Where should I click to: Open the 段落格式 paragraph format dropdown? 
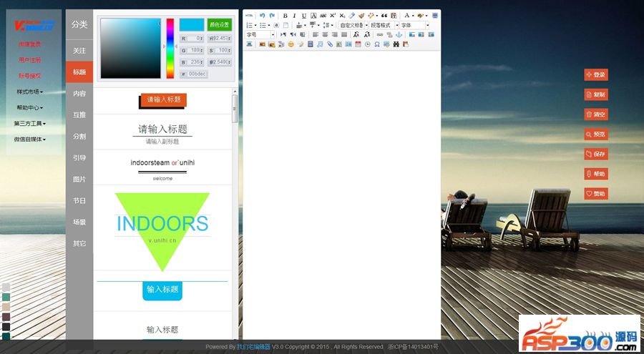pyautogui.click(x=384, y=25)
